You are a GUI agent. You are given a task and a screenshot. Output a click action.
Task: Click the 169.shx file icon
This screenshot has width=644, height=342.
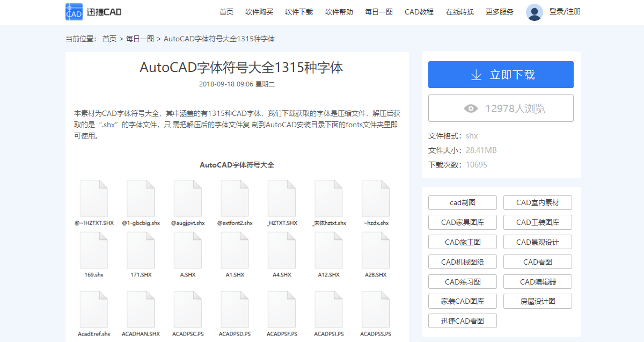coord(94,250)
